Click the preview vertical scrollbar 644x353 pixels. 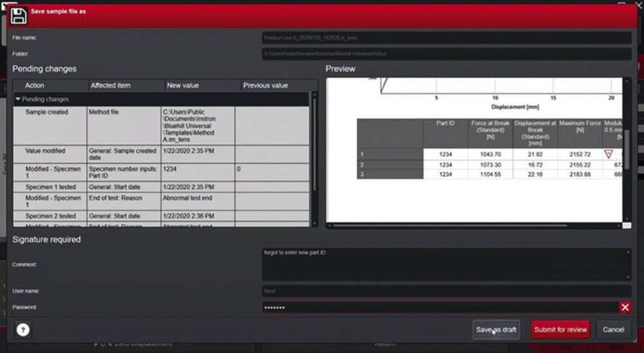(x=627, y=150)
